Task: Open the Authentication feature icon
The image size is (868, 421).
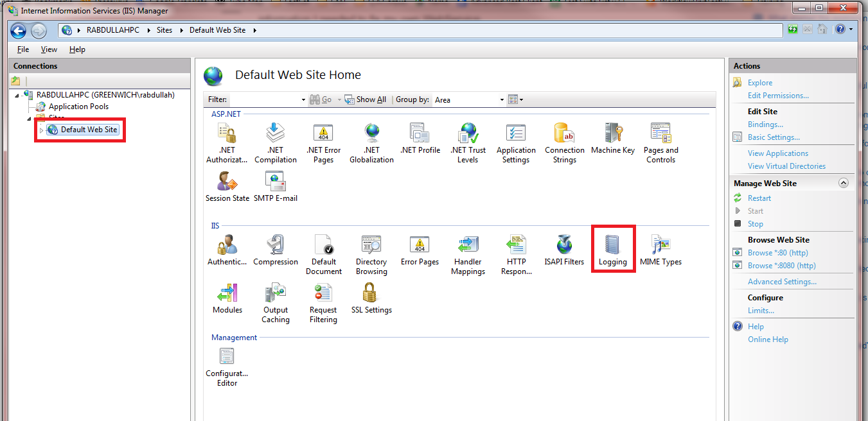Action: coord(227,250)
